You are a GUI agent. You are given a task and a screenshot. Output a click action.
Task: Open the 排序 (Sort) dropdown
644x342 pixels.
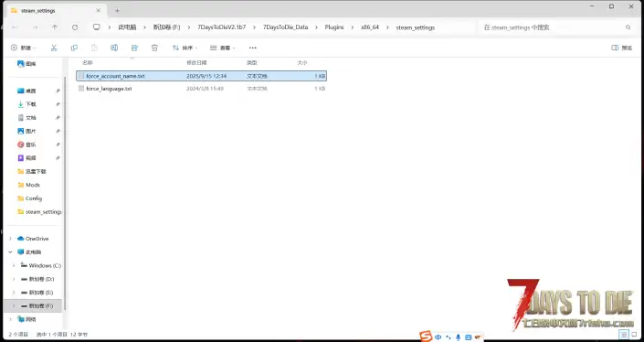point(185,48)
